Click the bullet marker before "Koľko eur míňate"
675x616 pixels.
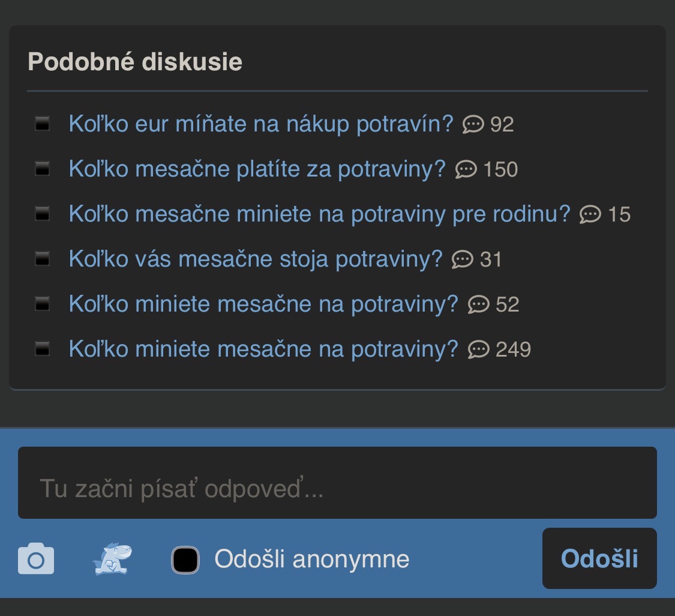[42, 124]
